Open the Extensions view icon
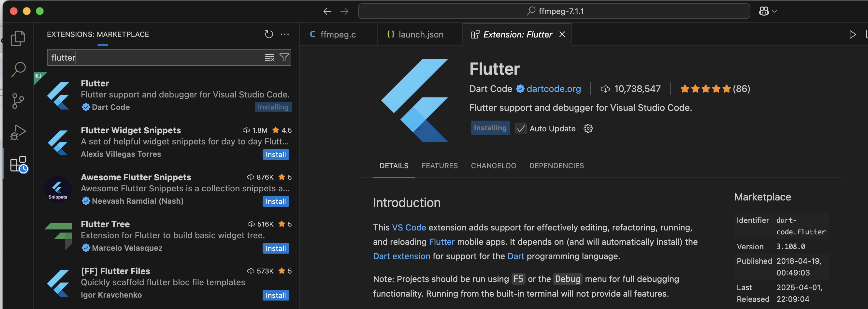Viewport: 868px width, 309px height. pos(19,164)
